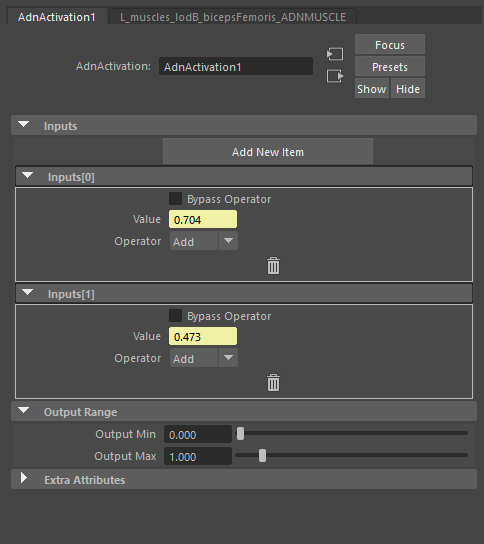Click the Output Min slider handle
The image size is (484, 544).
[x=240, y=434]
